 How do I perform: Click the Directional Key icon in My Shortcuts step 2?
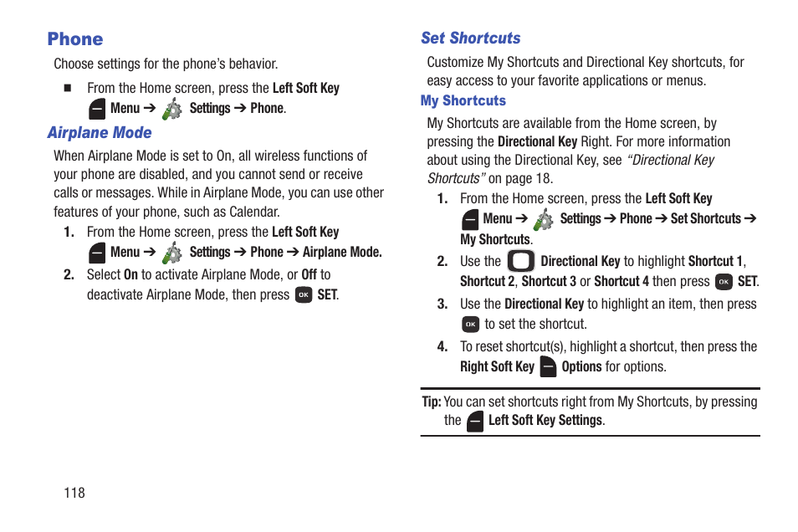click(x=520, y=261)
